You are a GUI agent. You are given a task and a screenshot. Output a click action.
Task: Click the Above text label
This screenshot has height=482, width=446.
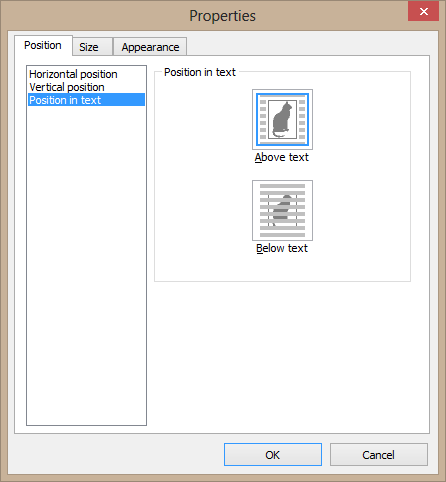(282, 157)
